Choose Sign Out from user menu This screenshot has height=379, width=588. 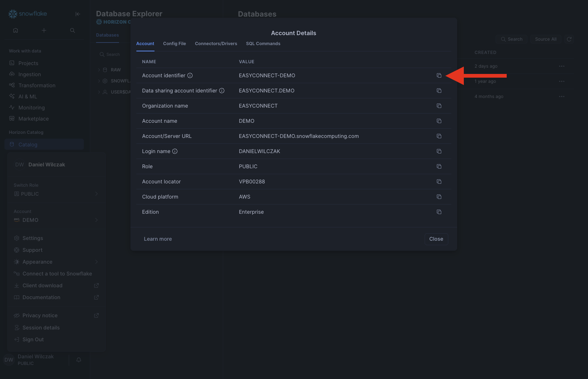click(33, 339)
